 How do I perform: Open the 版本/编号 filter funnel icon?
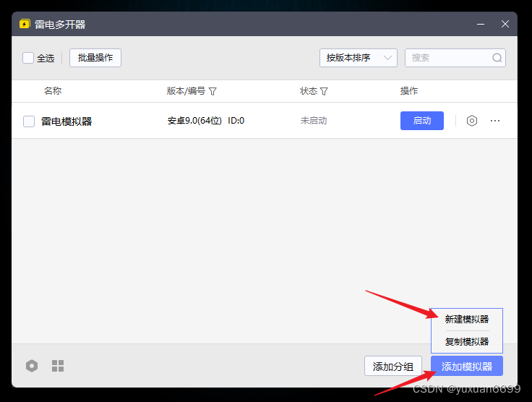tap(213, 91)
